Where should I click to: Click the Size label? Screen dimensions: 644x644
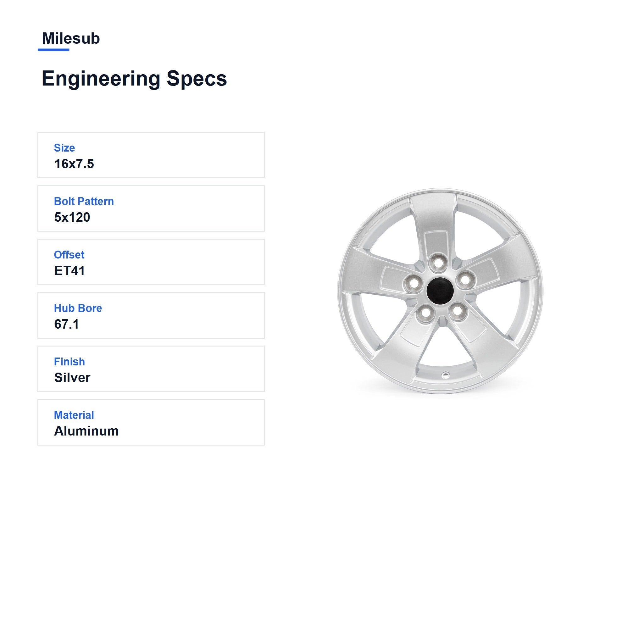click(64, 148)
